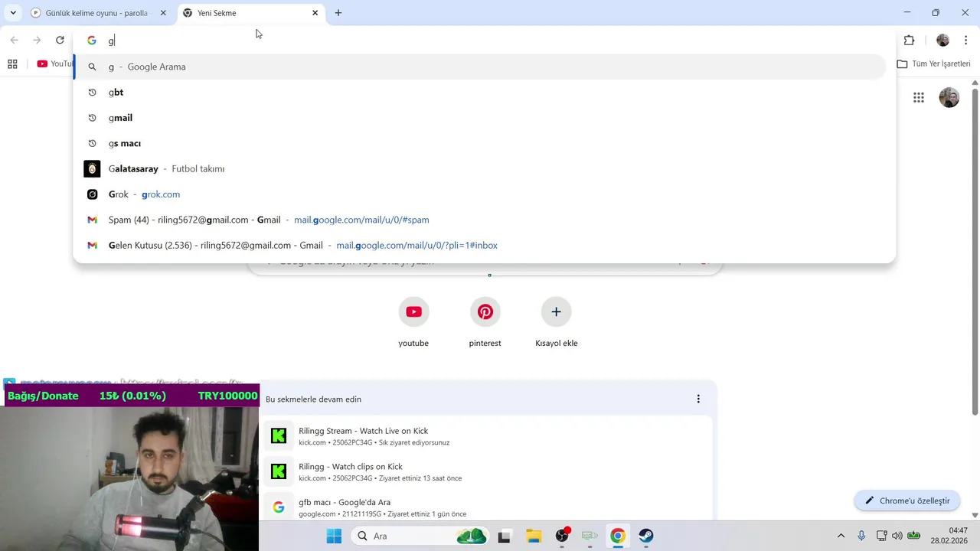Open volume control in system tray
The height and width of the screenshot is (551, 980).
coord(897,536)
